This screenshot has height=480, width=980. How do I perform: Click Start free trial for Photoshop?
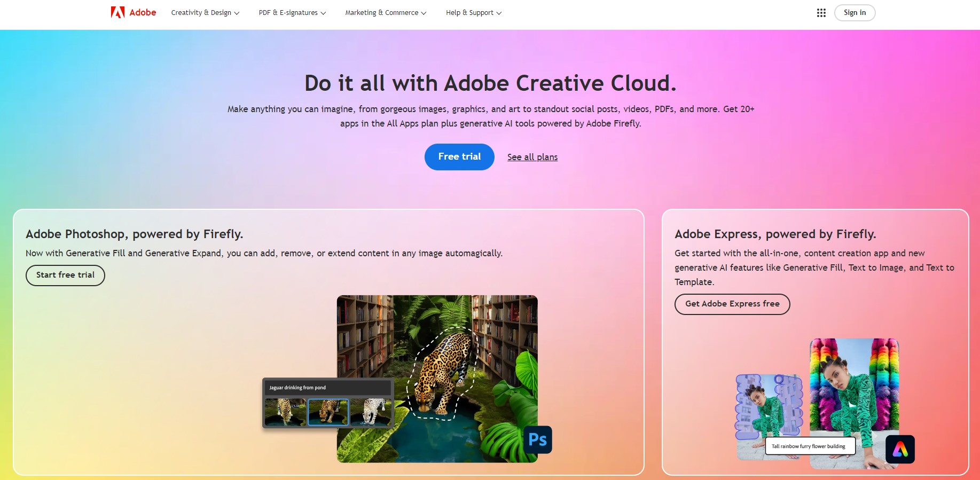[65, 275]
